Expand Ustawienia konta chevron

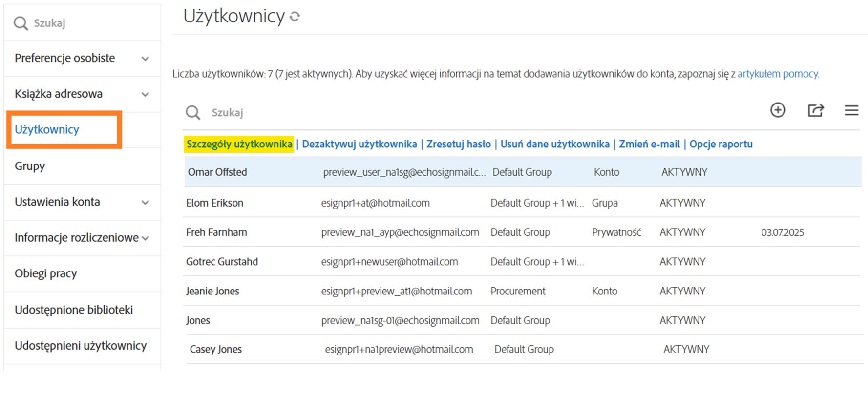(x=145, y=202)
